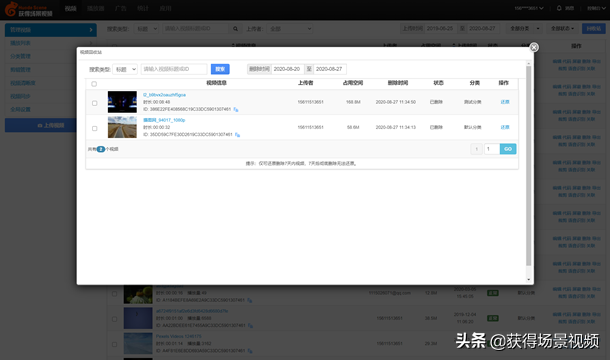Switch to the 播放器 top navigation tab
This screenshot has width=610, height=360.
coord(95,9)
